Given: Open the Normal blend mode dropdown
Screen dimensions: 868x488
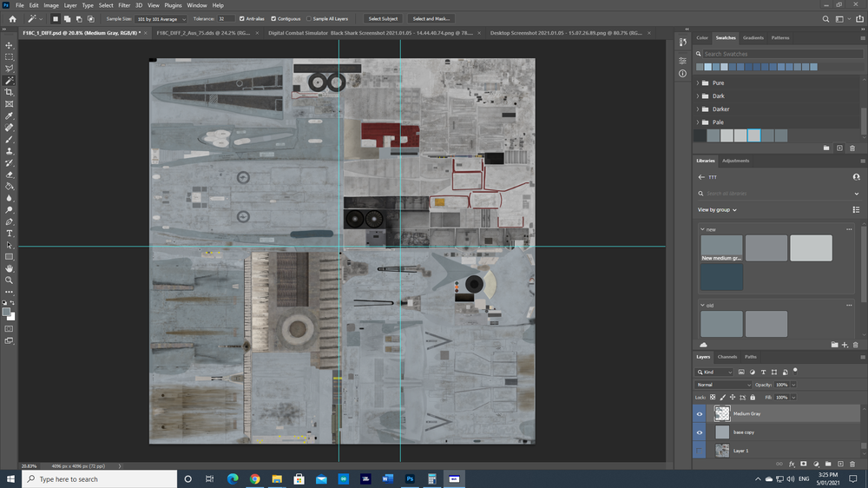Looking at the screenshot, I should point(722,385).
